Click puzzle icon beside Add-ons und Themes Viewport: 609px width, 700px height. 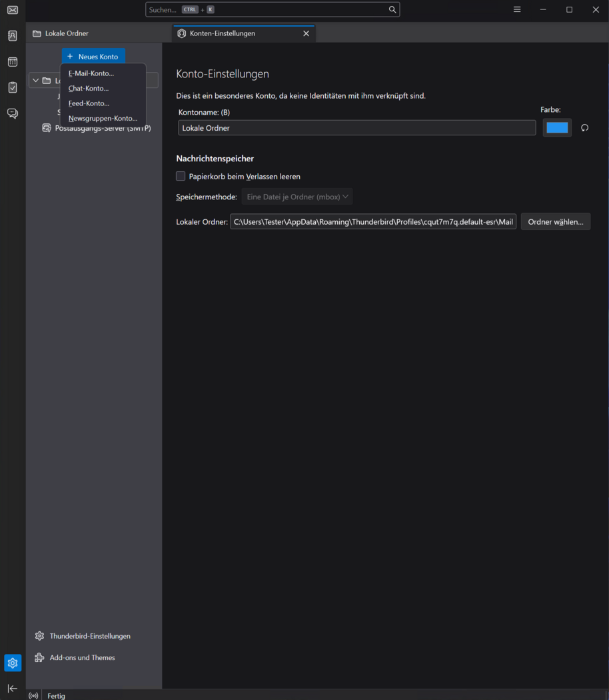[40, 657]
